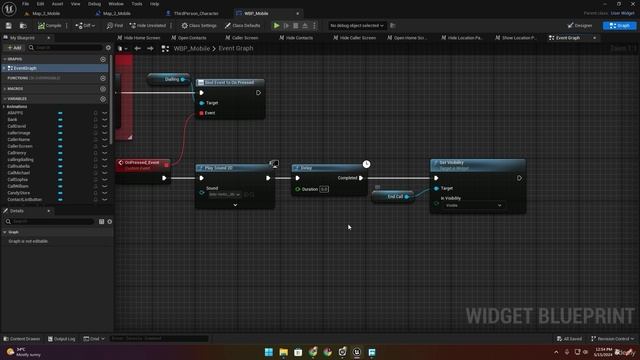Click output pin of End Call variable

pyautogui.click(x=407, y=197)
